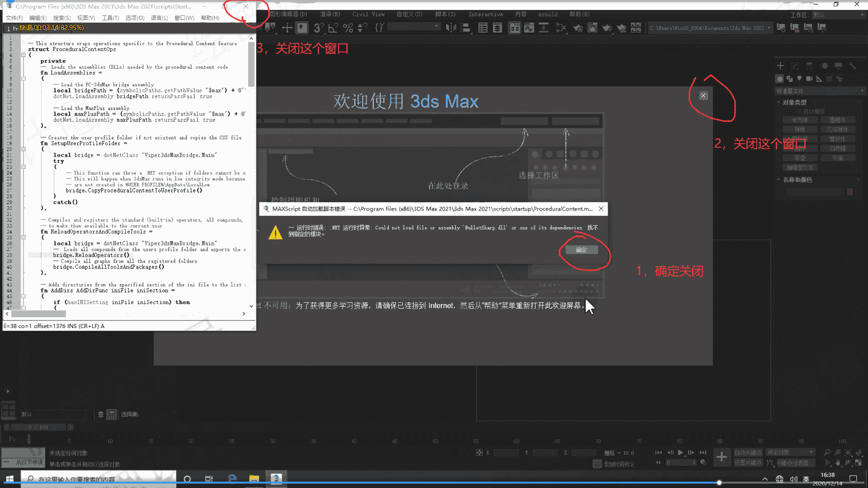This screenshot has height=488, width=868.
Task: Click the 长方体 box primitive button
Action: (800, 120)
